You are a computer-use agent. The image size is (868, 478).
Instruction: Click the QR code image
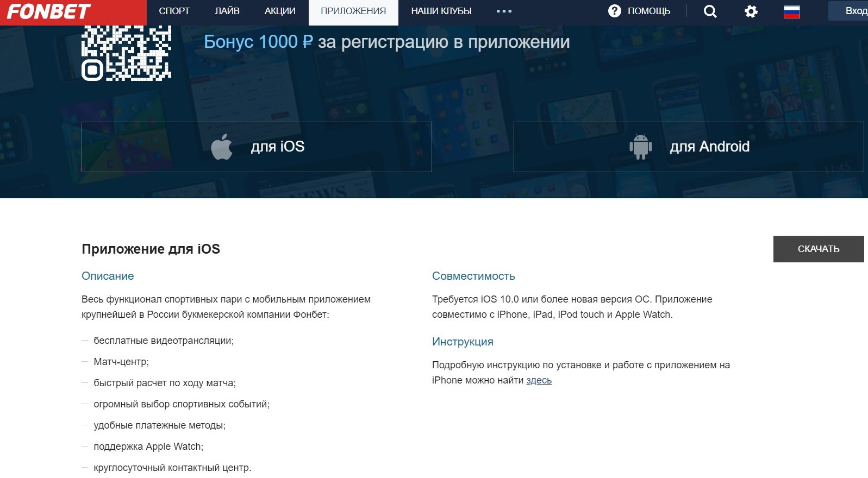click(x=126, y=53)
